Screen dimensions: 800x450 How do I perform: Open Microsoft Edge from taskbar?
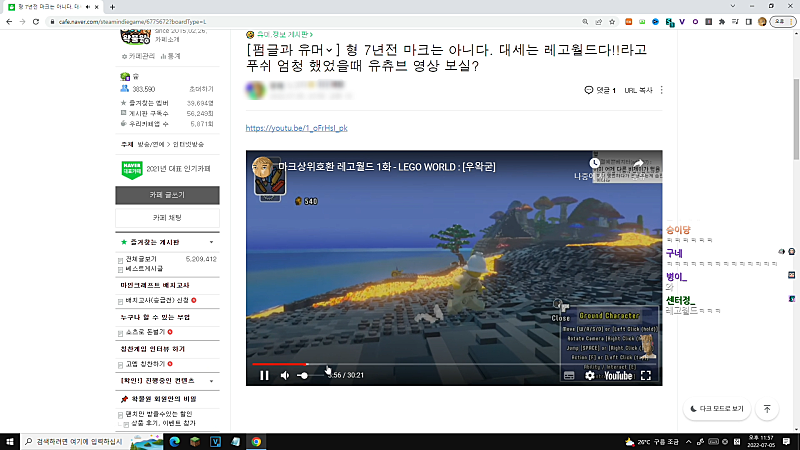(174, 442)
